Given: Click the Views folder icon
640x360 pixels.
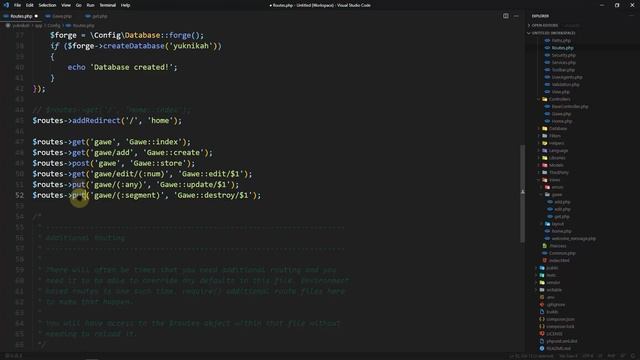Looking at the screenshot, I should 544,180.
